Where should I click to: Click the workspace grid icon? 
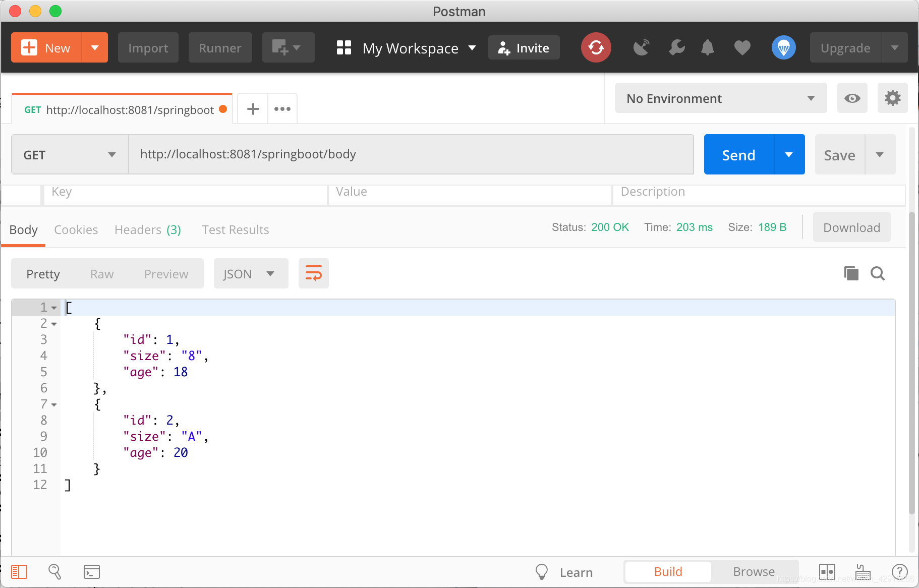[x=343, y=48]
